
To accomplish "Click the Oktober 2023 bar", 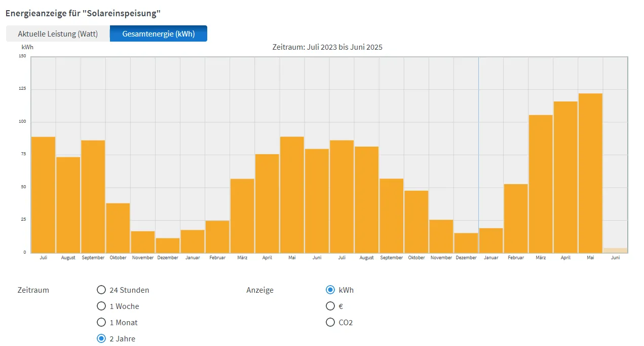I will coord(118,228).
